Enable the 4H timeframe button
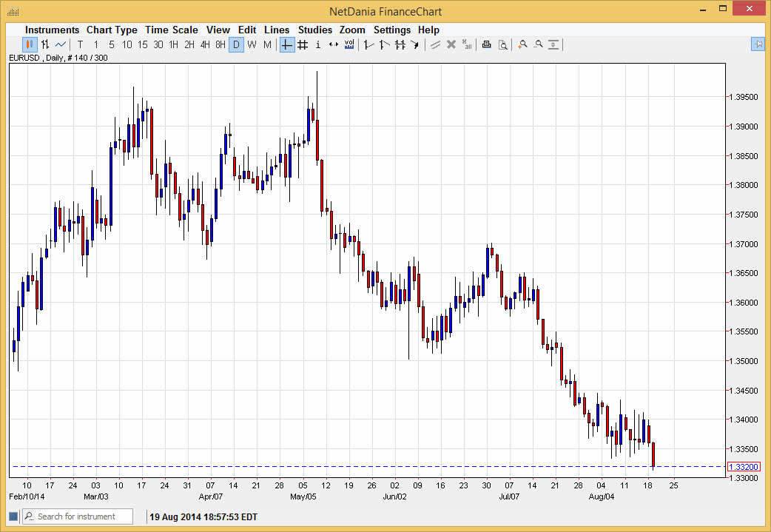Viewport: 771px width, 532px height. (x=205, y=44)
